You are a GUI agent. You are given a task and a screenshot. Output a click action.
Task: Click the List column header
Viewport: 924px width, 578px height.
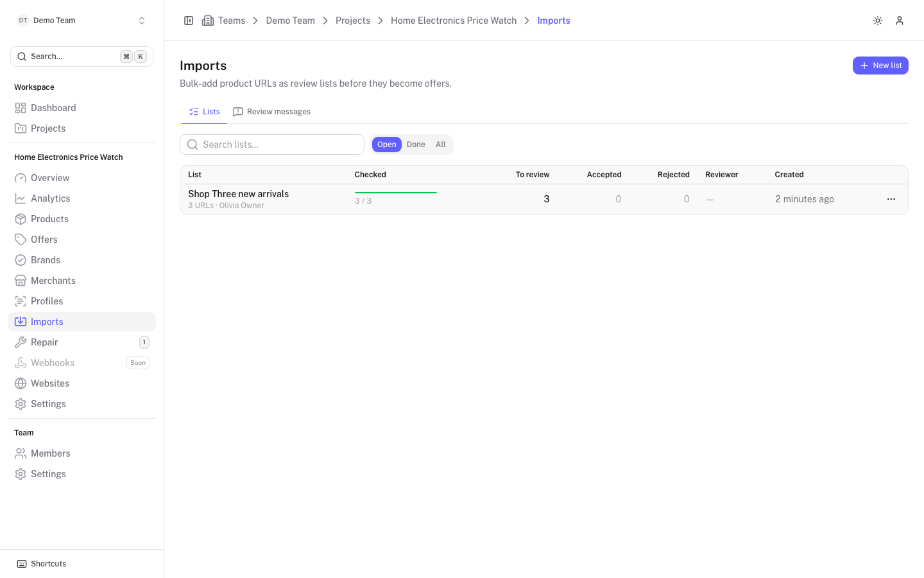[x=195, y=175]
